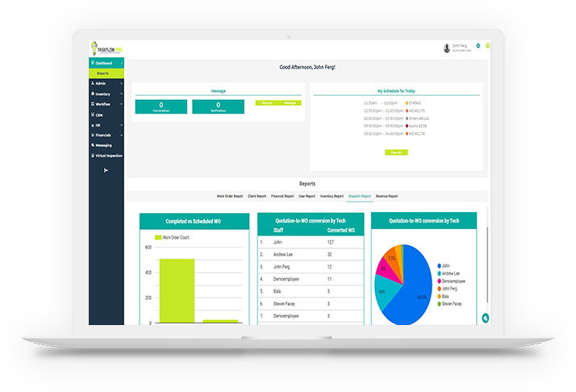576x392 pixels.
Task: Click the green help icon at top right
Action: 488,46
